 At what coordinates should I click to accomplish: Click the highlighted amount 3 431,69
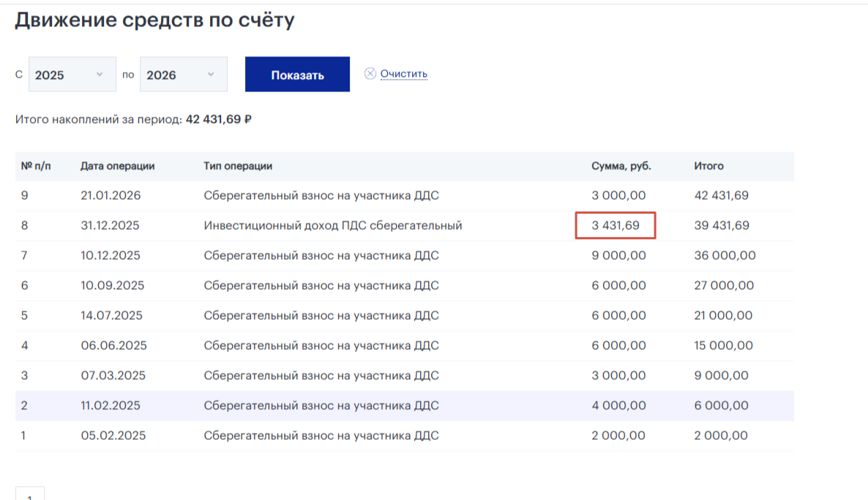click(616, 225)
